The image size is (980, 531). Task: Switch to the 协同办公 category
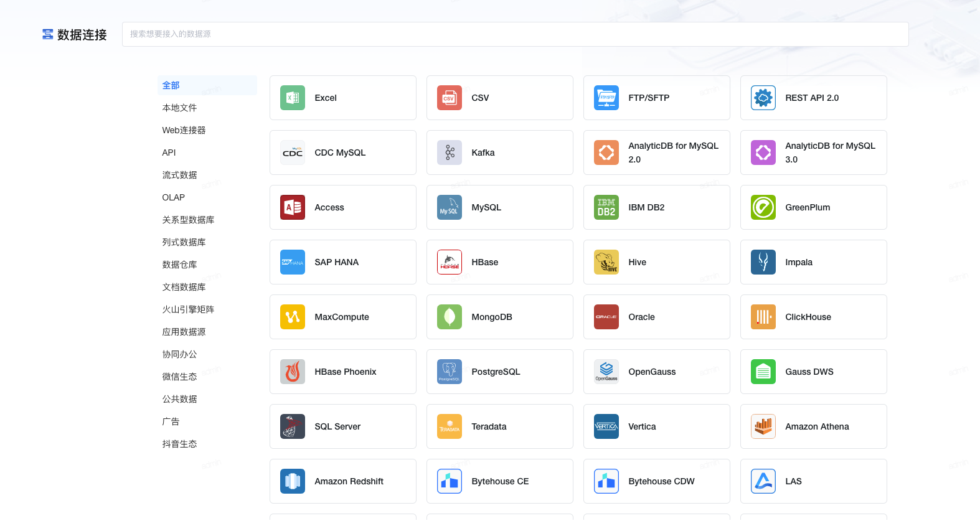click(207, 354)
